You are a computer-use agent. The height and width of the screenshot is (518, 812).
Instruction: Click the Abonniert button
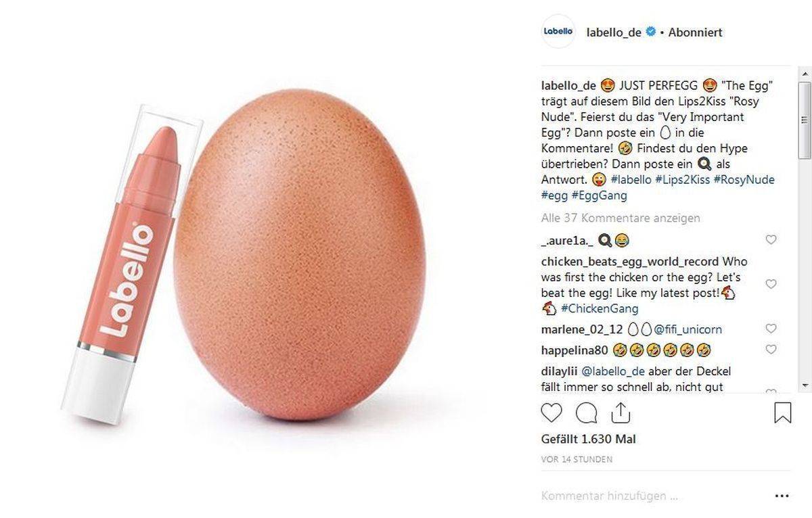695,31
